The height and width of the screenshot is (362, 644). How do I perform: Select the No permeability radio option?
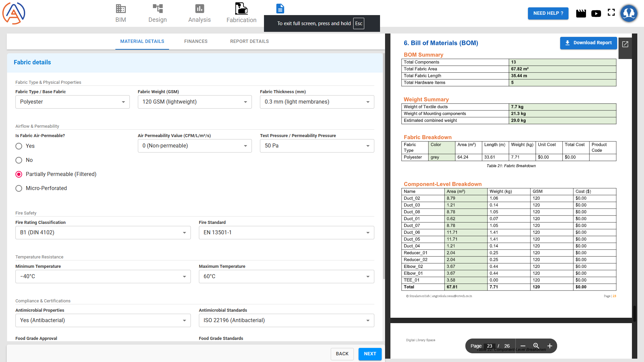coord(19,160)
